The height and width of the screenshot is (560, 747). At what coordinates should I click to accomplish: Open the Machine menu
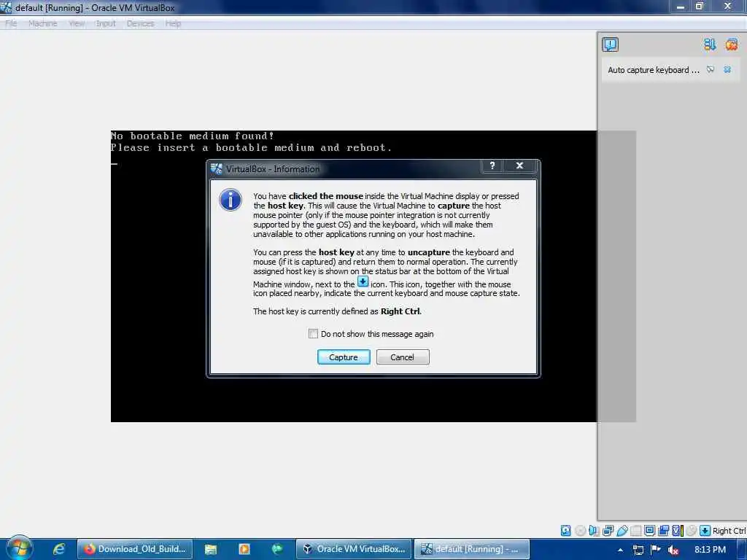click(42, 23)
